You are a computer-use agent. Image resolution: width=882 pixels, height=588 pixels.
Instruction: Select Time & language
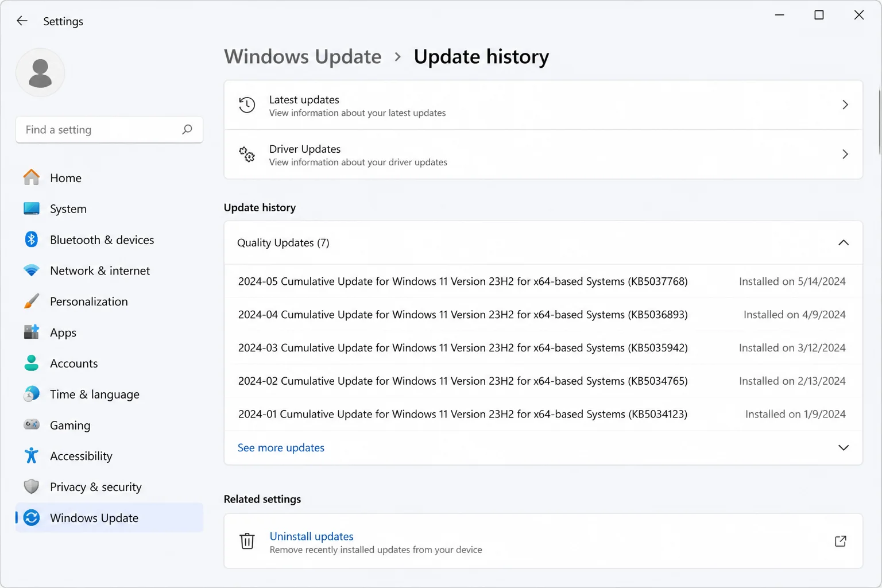tap(109, 394)
